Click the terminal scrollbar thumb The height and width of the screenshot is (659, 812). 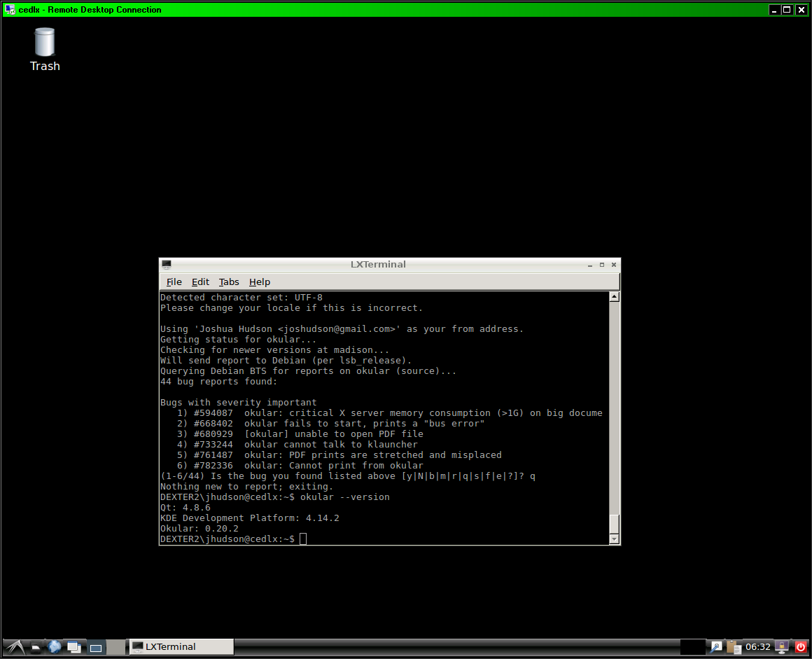[614, 524]
